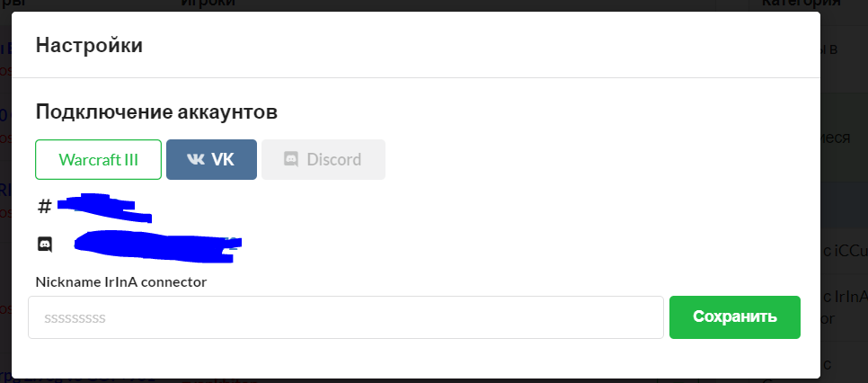Click the Игроки column header behind the dialog
The image size is (868, 383).
click(x=208, y=4)
